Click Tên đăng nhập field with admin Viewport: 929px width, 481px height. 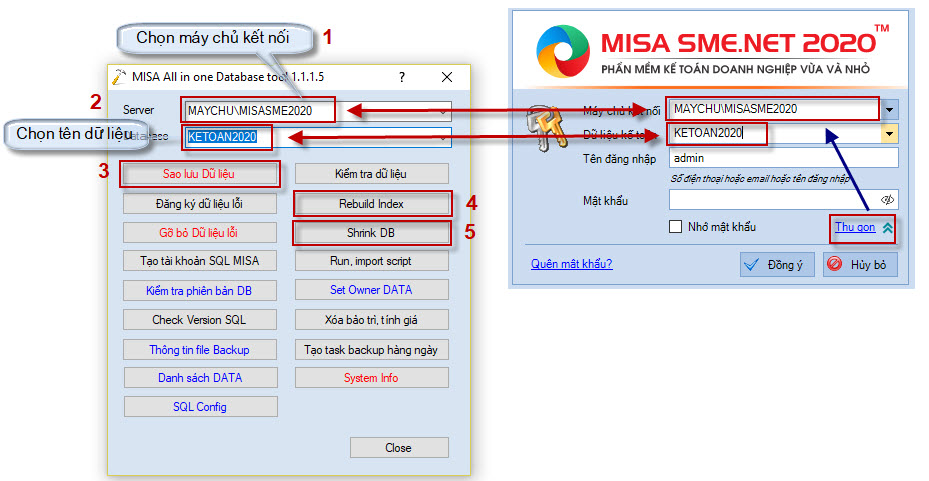point(783,158)
